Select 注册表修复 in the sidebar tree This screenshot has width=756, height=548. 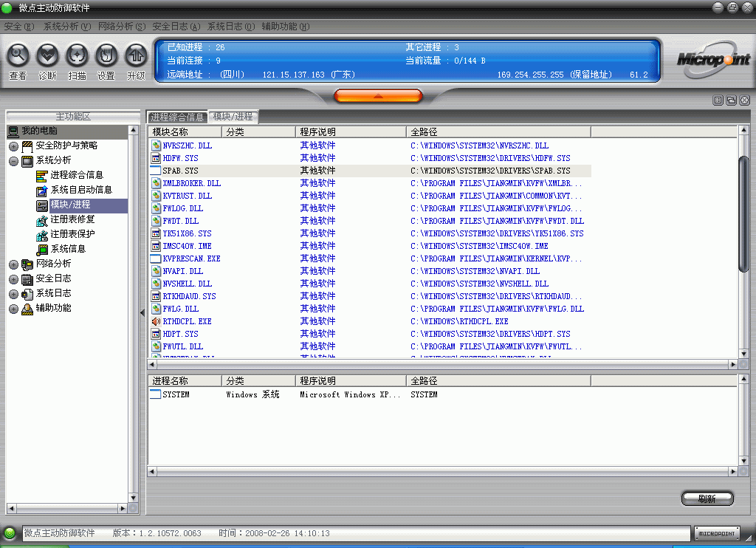72,219
